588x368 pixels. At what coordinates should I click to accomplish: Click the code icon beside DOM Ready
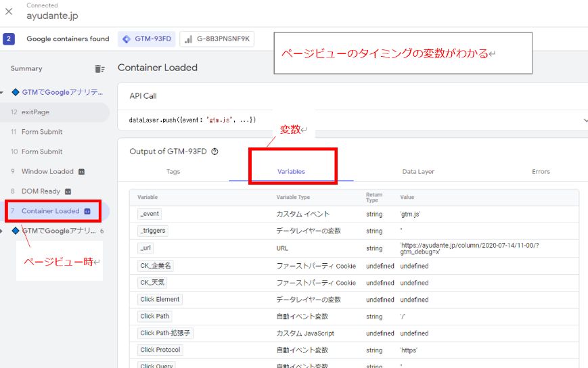68,191
